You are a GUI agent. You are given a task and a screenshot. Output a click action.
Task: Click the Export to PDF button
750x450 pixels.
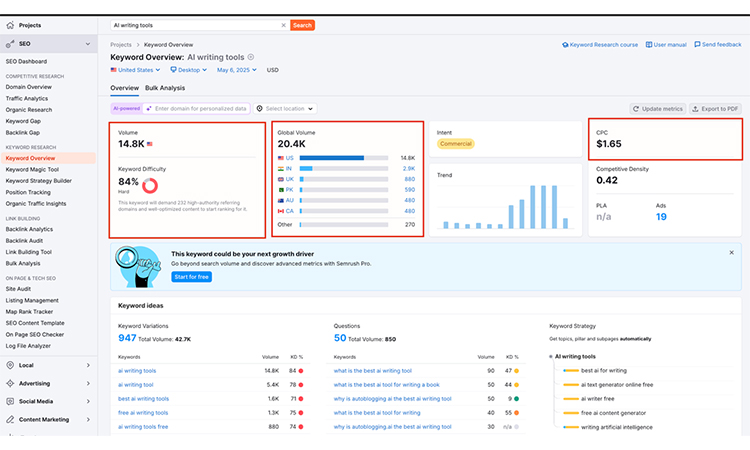tap(715, 109)
